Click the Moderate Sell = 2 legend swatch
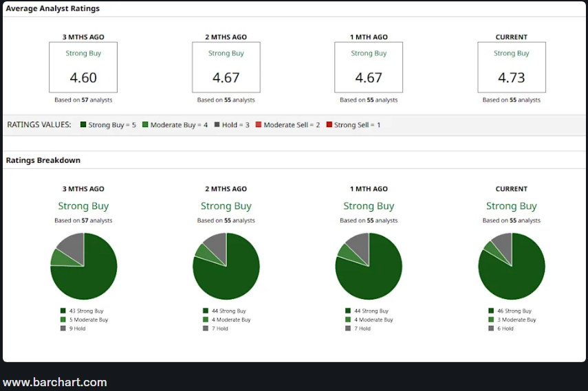 click(x=259, y=125)
